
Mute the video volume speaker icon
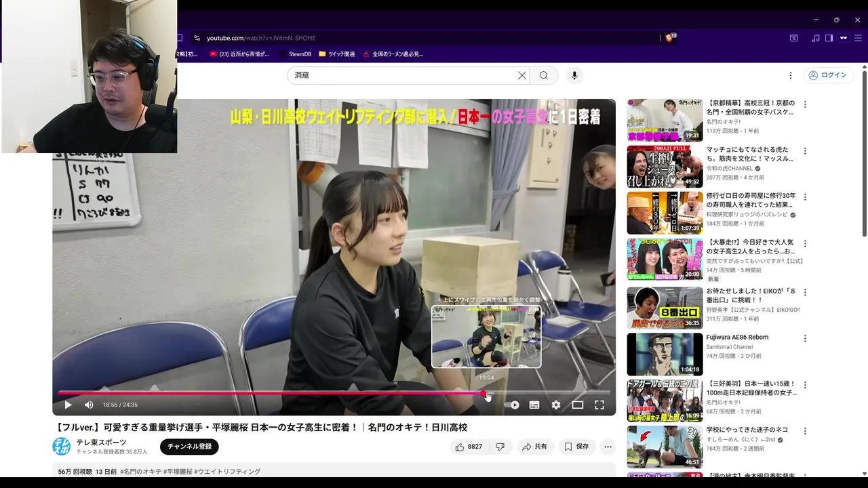pos(89,405)
